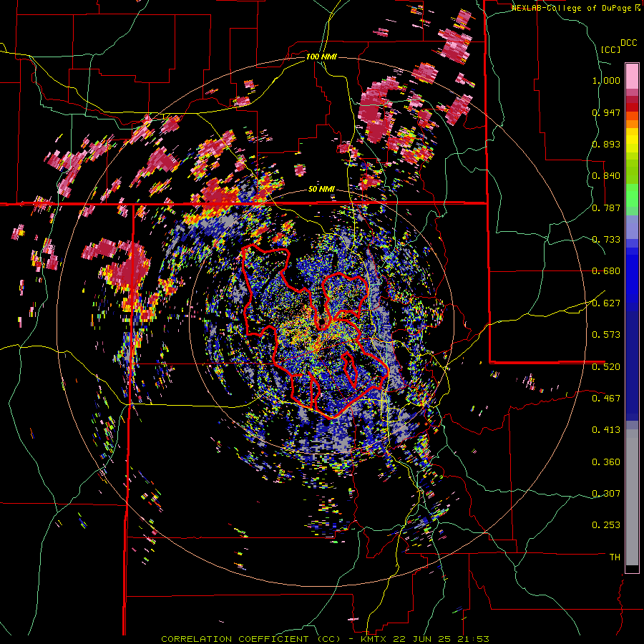The image size is (644, 644).
Task: Select the 0.573 scale value
Action: [606, 335]
